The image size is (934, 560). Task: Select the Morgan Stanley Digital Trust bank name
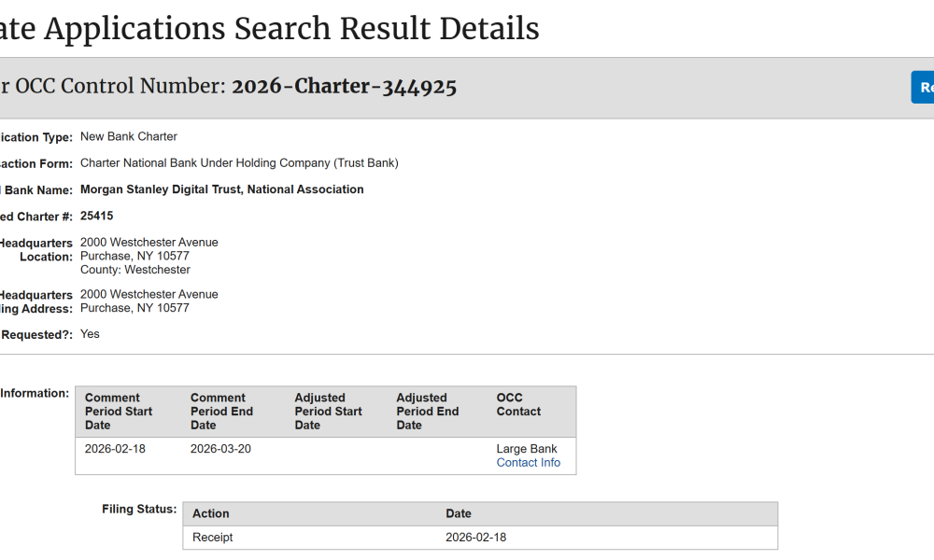(x=221, y=189)
